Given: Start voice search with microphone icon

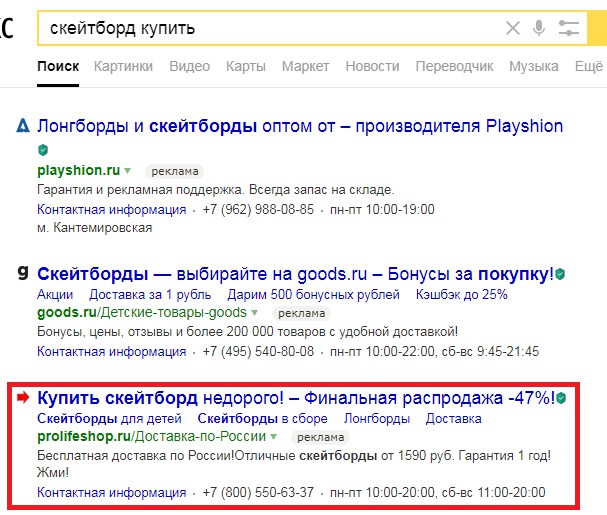Looking at the screenshot, I should [x=538, y=28].
